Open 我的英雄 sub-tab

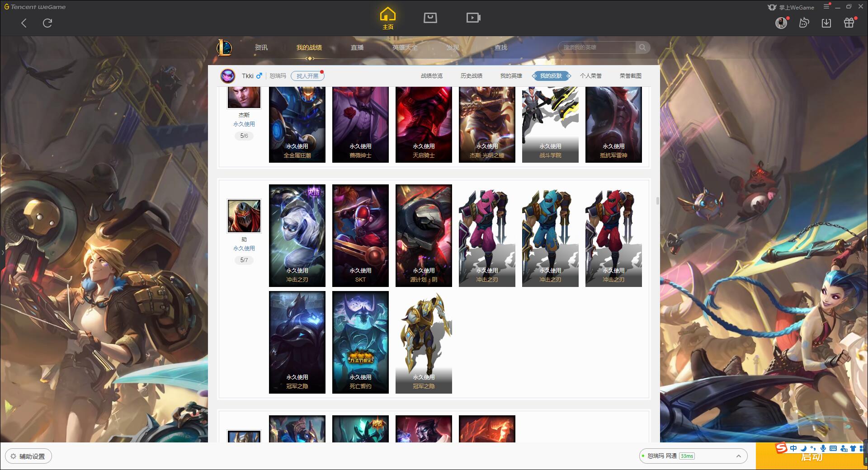click(x=511, y=76)
